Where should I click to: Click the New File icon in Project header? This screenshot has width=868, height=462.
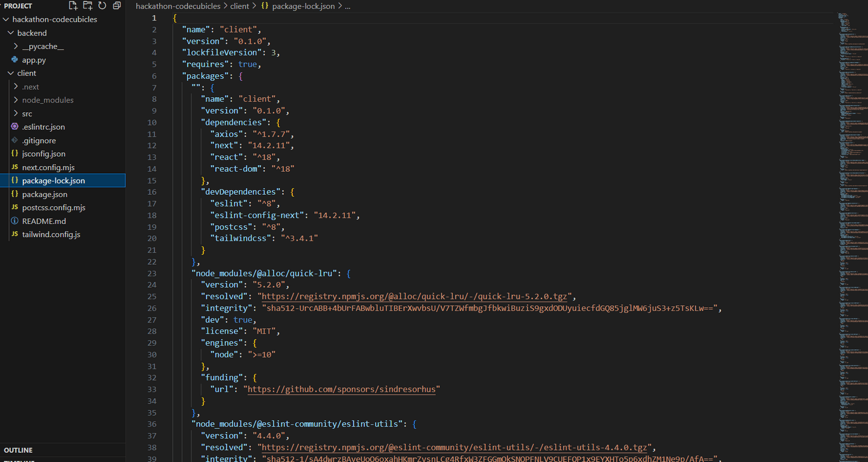tap(74, 5)
